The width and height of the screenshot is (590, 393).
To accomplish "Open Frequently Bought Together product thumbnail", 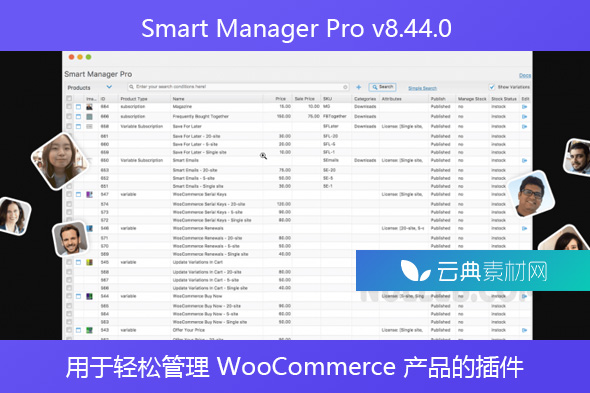I will pos(89,117).
